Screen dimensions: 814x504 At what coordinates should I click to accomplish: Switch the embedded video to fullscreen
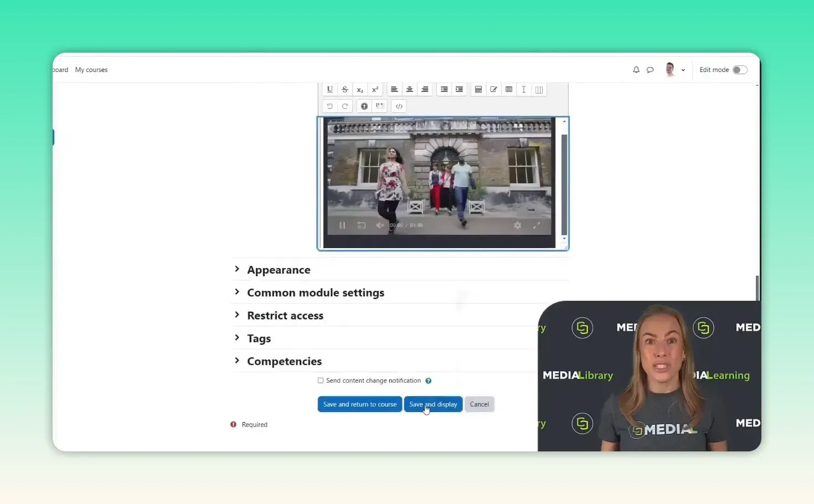[x=537, y=225]
